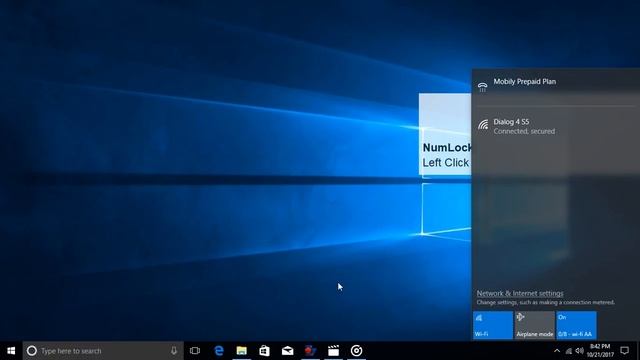640x360 pixels.
Task: Open the Windows Start menu
Action: [x=11, y=351]
